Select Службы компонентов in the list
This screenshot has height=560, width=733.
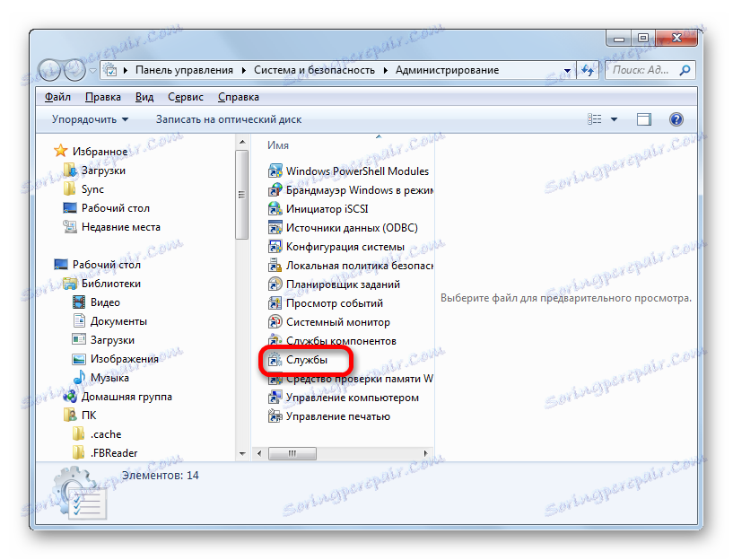click(332, 341)
